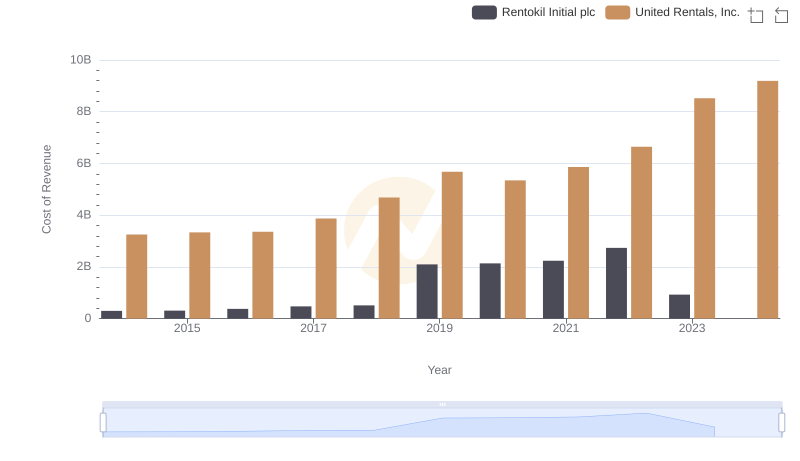Viewport: 800px width, 461px height.
Task: Click the 2015 x-axis label
Action: [187, 328]
